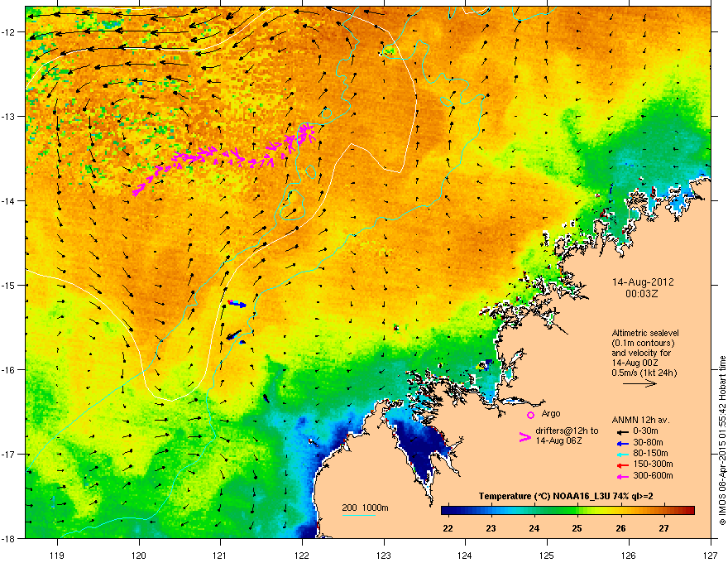Click the colorbar tick label 23

491,528
